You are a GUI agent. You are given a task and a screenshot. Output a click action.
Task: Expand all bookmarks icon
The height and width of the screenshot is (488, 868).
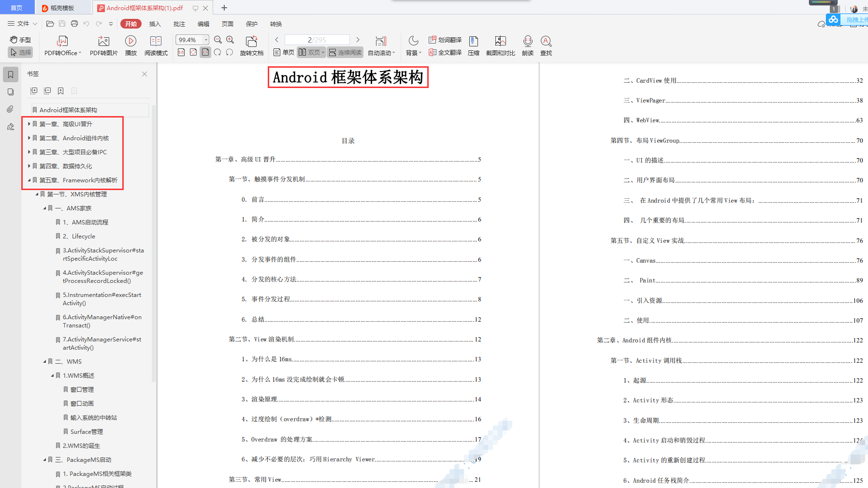(x=34, y=90)
